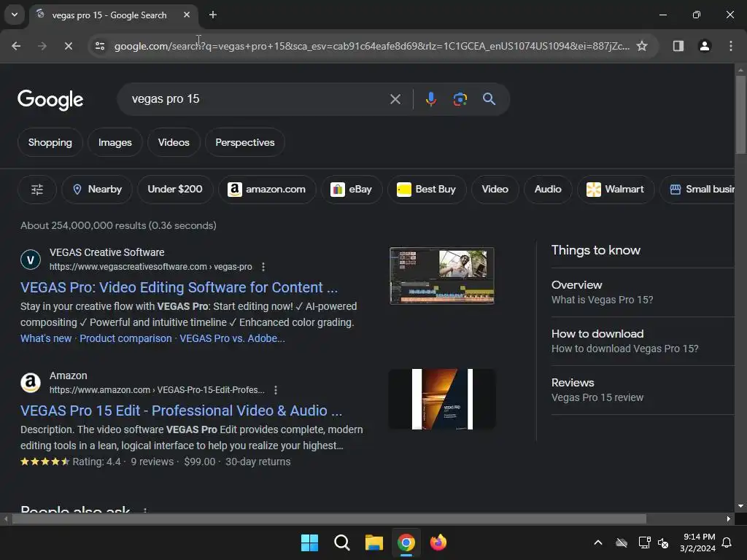This screenshot has height=560, width=747.
Task: Click the Google logo
Action: tap(50, 99)
